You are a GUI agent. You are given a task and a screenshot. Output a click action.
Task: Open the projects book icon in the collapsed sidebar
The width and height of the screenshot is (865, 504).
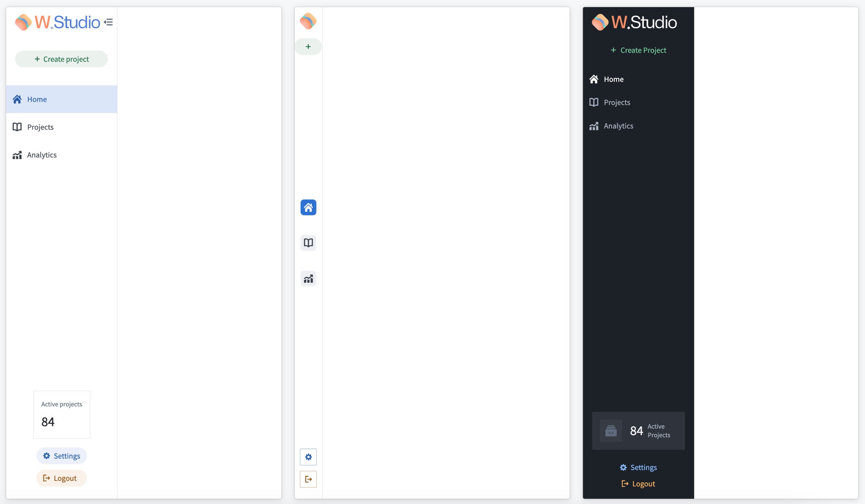click(308, 243)
